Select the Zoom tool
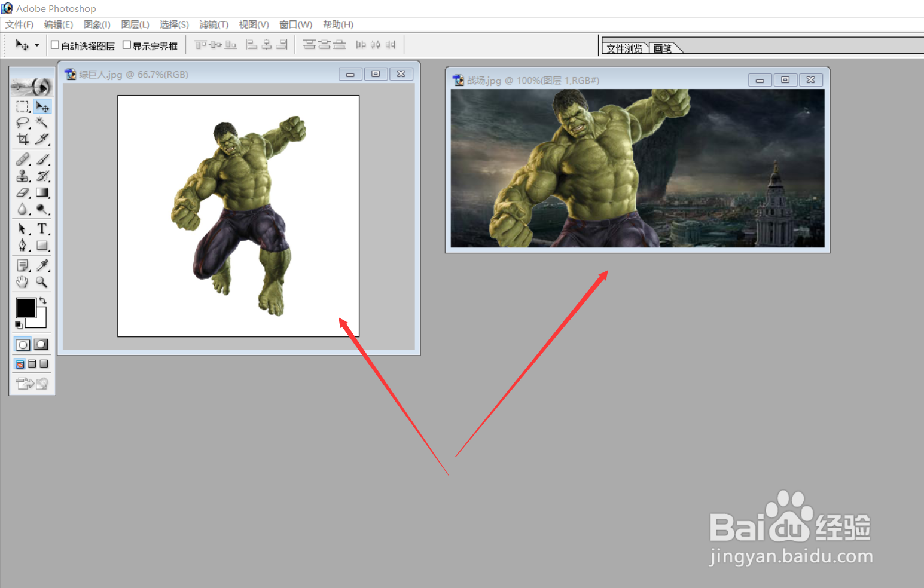The height and width of the screenshot is (588, 924). click(42, 282)
